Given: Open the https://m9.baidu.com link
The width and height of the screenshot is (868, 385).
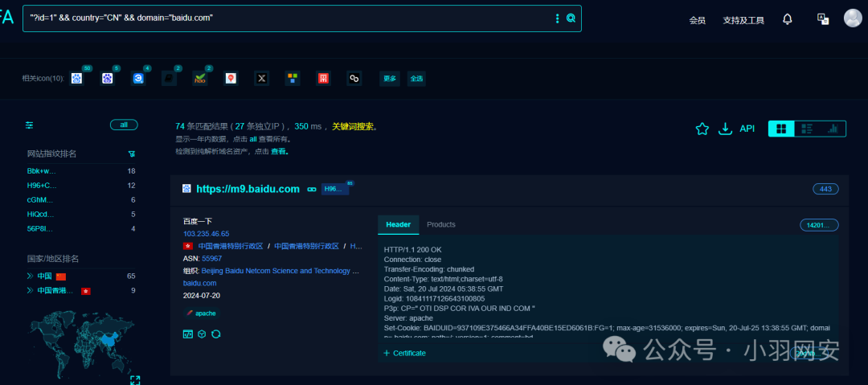Looking at the screenshot, I should 248,189.
